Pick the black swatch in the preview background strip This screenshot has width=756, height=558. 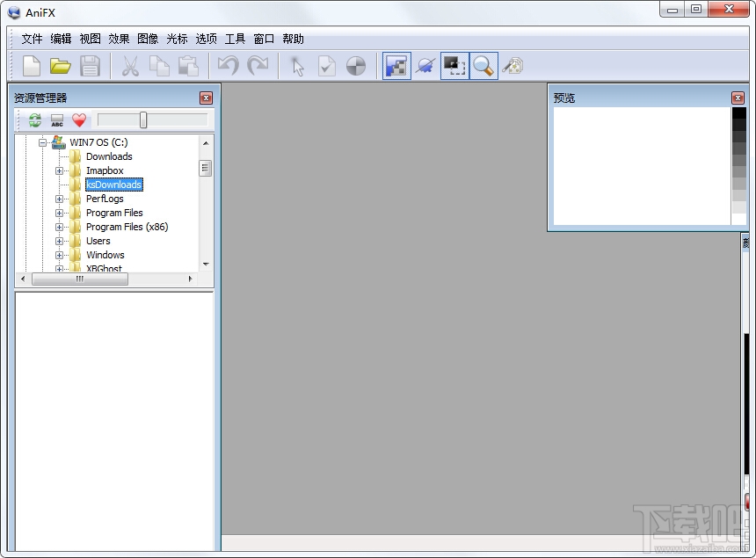click(738, 113)
